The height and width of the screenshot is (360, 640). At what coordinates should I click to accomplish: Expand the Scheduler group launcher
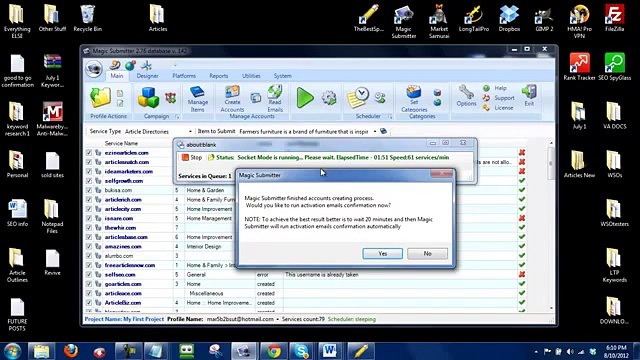[x=390, y=117]
